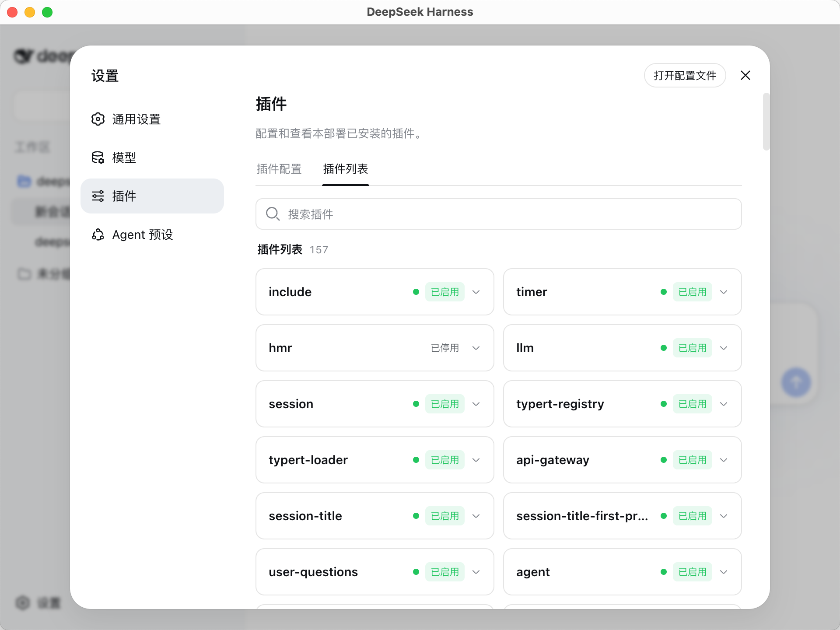Viewport: 840px width, 630px height.
Task: Click the sliders icon beside 插件 in sidebar
Action: click(98, 196)
